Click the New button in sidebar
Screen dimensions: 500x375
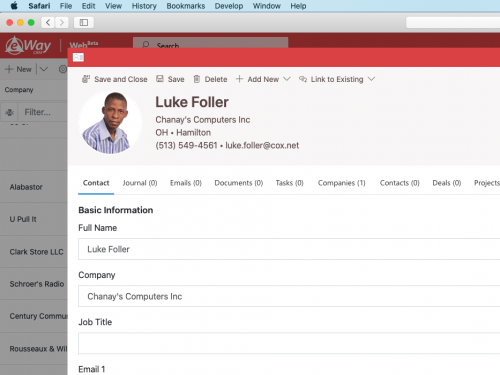click(18, 69)
